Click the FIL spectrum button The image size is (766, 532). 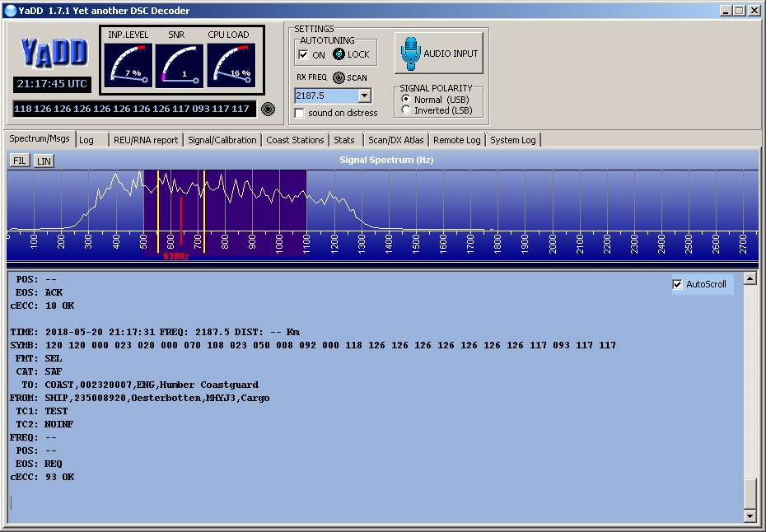[20, 161]
